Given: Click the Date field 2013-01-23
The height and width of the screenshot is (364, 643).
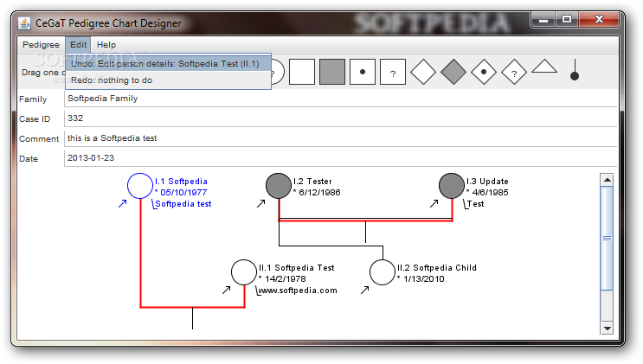Looking at the screenshot, I should coord(340,158).
